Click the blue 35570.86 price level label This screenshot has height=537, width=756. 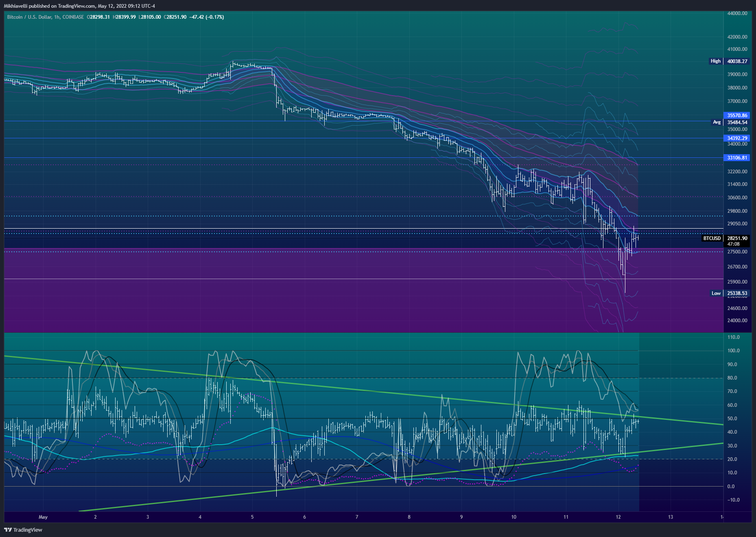(737, 116)
